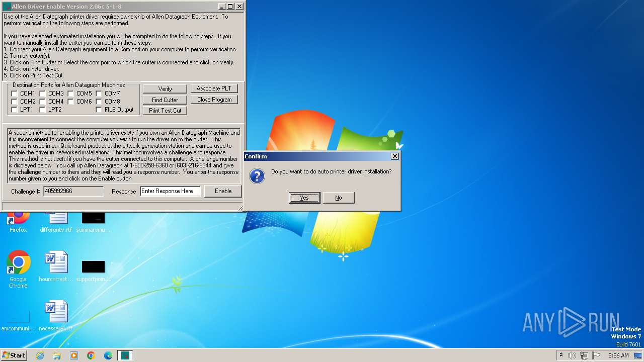Check the COM8 port checkbox
The image size is (644, 362).
(99, 102)
